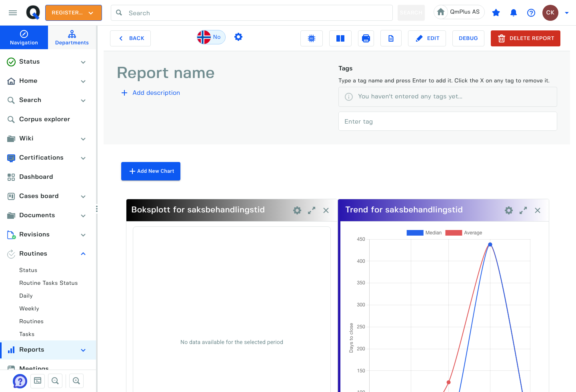Open Weekly routines submenu item
Screen dimensions: 576x392
tap(29, 308)
